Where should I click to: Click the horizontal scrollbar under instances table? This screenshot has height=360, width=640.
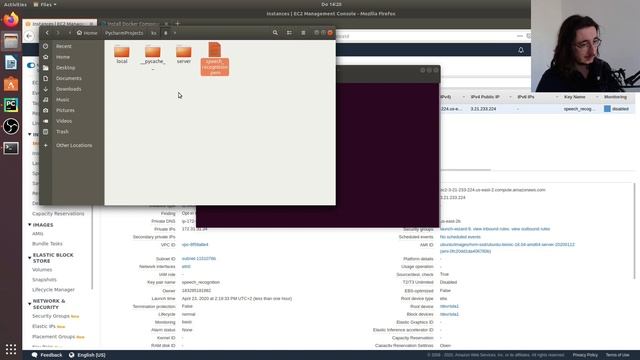[x=465, y=169]
